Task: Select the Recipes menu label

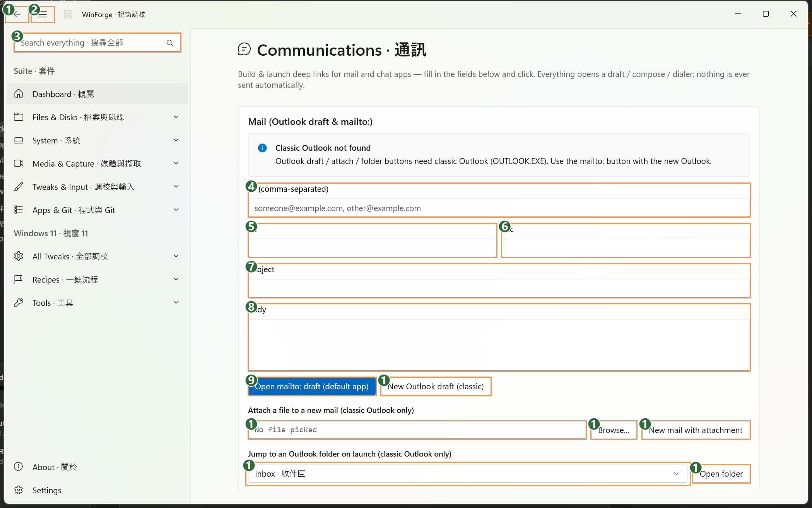Action: [x=65, y=280]
